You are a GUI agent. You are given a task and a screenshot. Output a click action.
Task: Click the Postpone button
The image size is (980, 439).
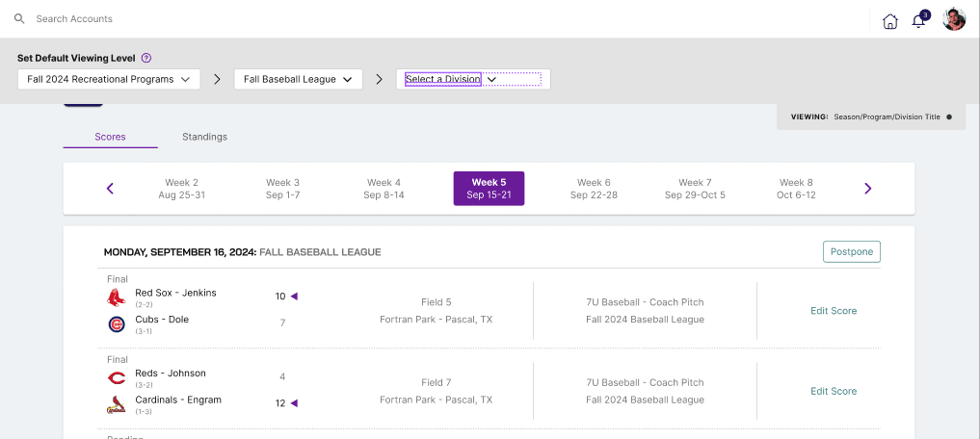tap(851, 251)
